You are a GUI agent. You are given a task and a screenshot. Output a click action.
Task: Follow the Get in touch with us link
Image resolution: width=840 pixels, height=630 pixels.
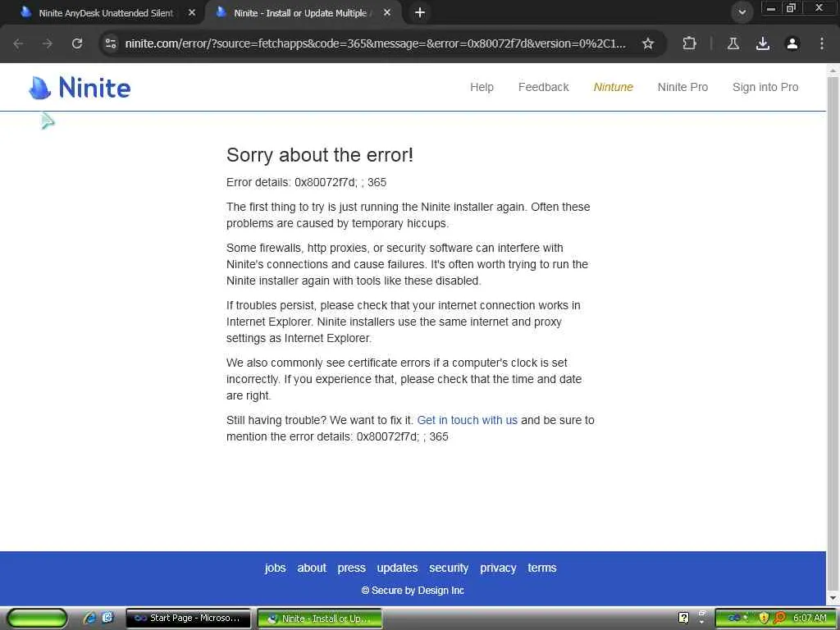pyautogui.click(x=467, y=420)
